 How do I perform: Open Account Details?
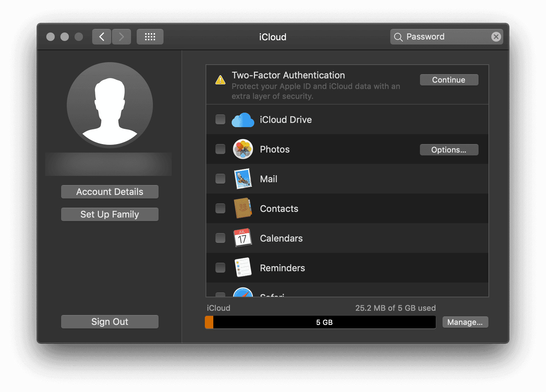point(110,192)
